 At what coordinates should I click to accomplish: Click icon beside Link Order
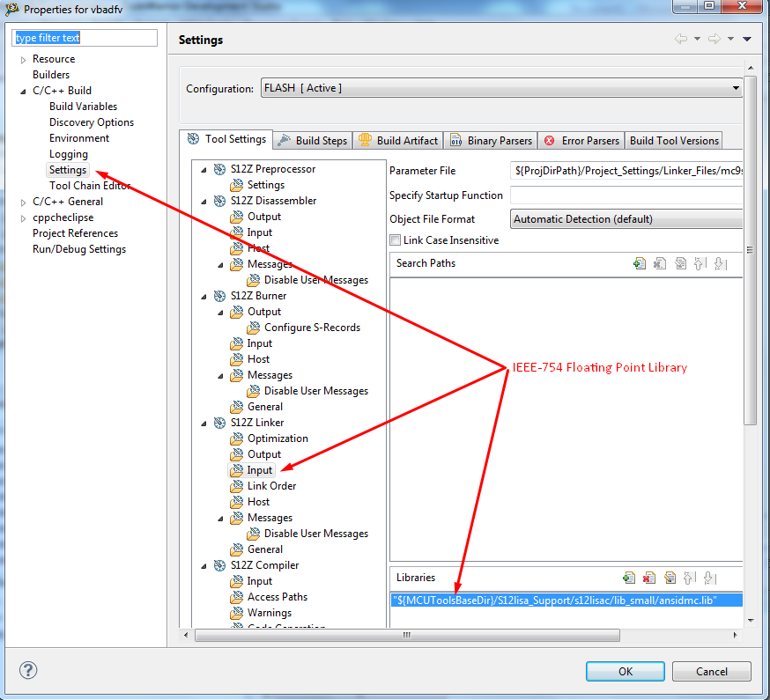tap(237, 486)
